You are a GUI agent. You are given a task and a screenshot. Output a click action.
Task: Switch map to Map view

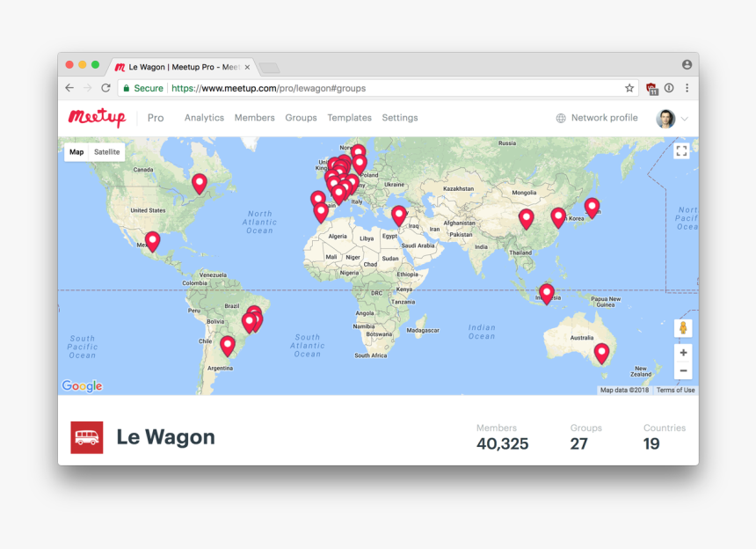coord(76,152)
